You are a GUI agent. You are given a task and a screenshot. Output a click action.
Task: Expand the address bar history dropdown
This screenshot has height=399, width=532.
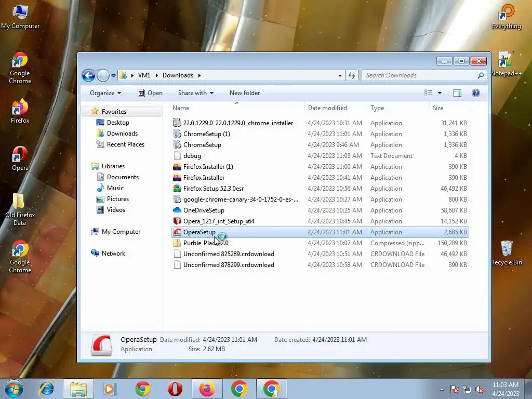coord(340,76)
